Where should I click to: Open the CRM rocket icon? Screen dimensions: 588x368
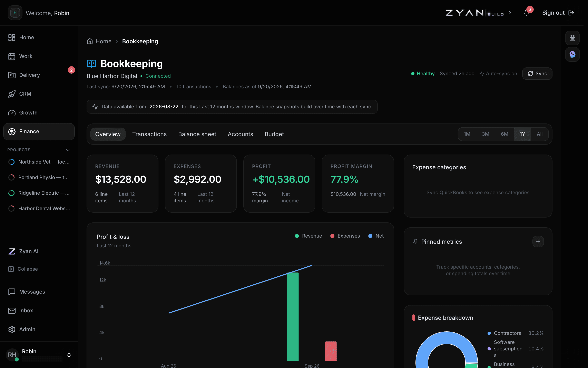pyautogui.click(x=12, y=94)
